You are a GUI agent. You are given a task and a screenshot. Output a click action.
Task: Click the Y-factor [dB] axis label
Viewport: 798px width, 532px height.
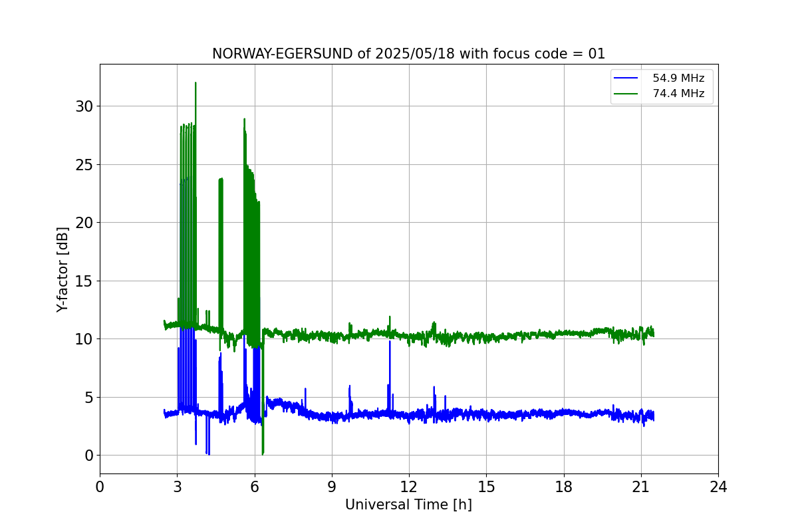[x=63, y=269]
